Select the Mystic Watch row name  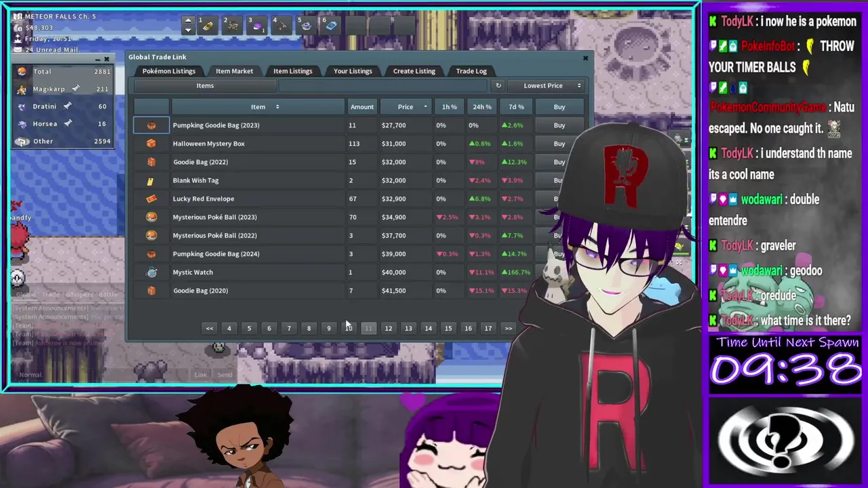[x=193, y=272]
